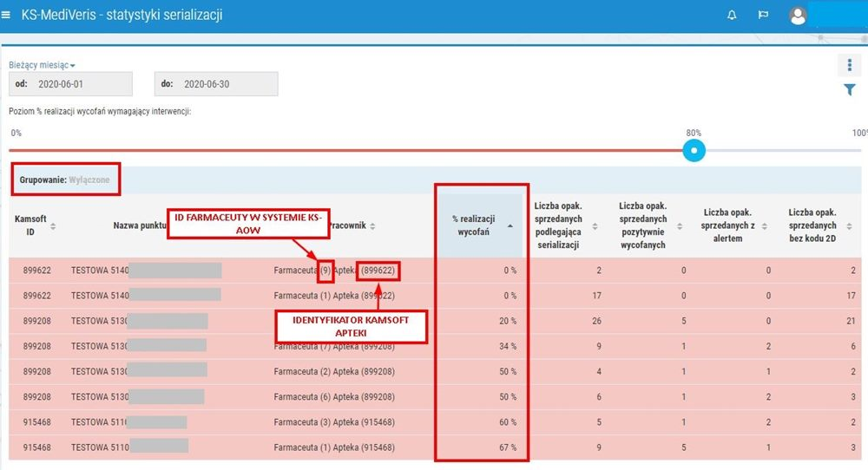The image size is (868, 470).
Task: Select row Farmaceuta (9) Apteka (899622)
Action: pyautogui.click(x=334, y=271)
